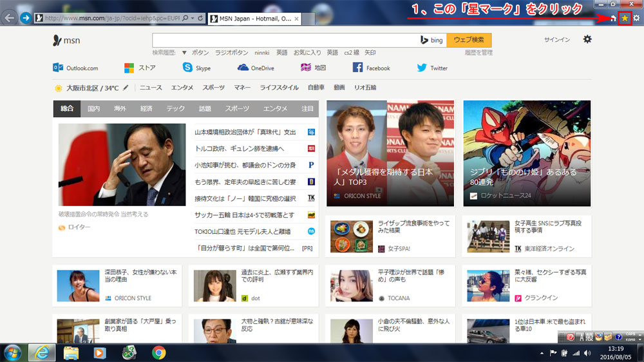Click the サインイン sign-in link
Image resolution: width=644 pixels, height=362 pixels.
tap(557, 40)
